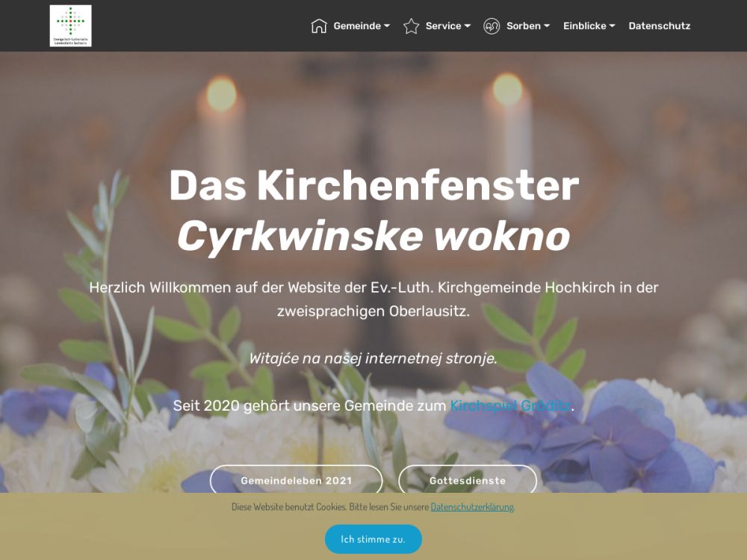Click the church logo in header
Viewport: 747px width, 560px height.
tap(70, 25)
